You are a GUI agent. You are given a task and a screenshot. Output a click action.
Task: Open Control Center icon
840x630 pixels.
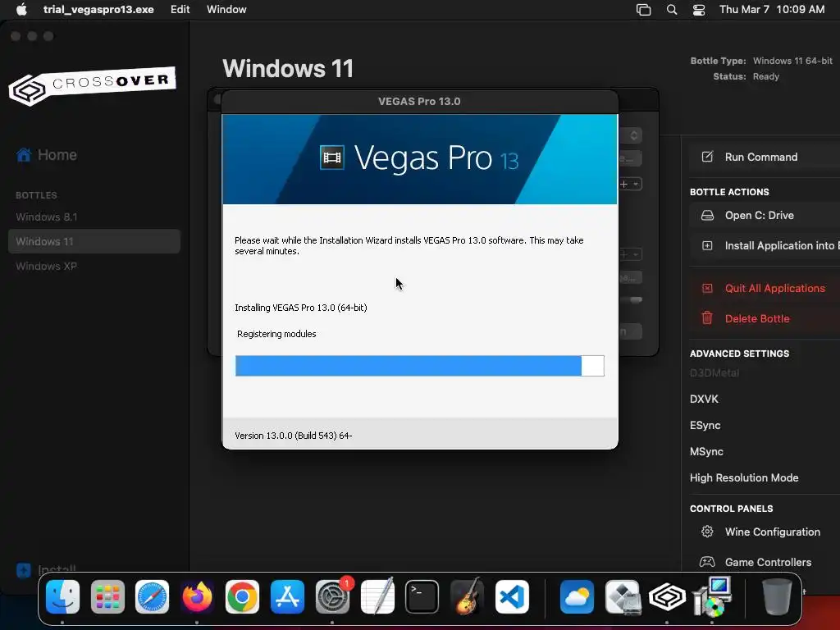pyautogui.click(x=699, y=10)
